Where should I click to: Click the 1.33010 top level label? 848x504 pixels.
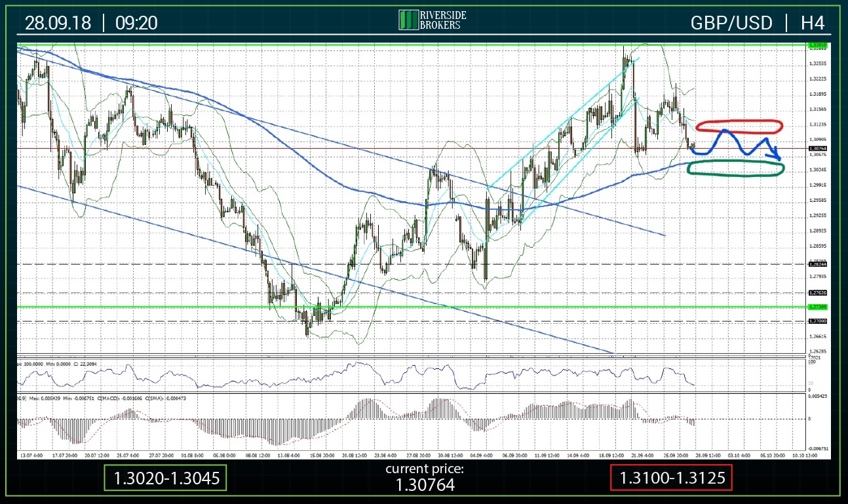click(x=818, y=45)
